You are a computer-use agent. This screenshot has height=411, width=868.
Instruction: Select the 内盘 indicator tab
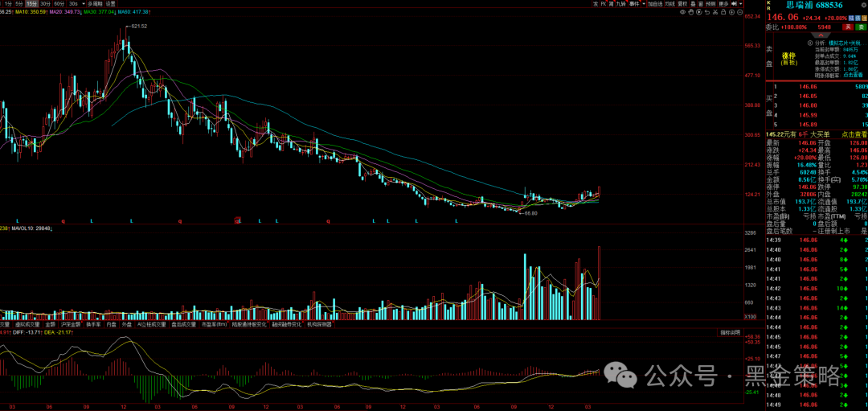(111, 325)
